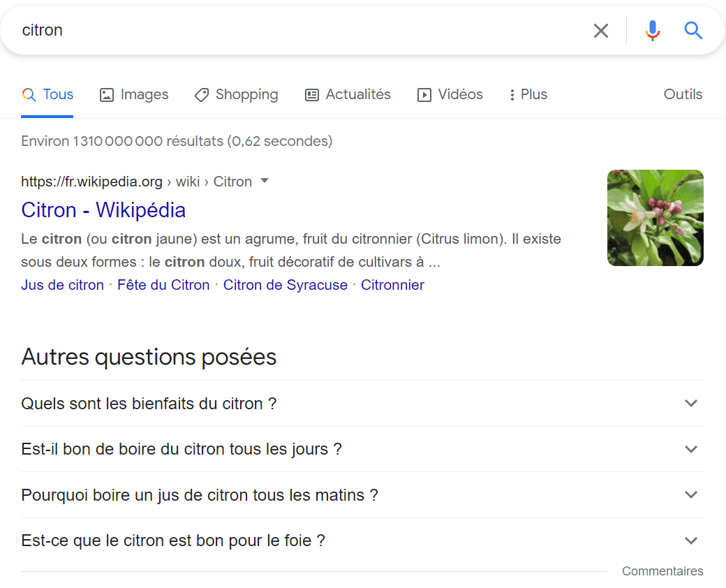
Task: Expand 'Pourquoi boire un jus de citron tous les matins ?'
Action: point(362,495)
